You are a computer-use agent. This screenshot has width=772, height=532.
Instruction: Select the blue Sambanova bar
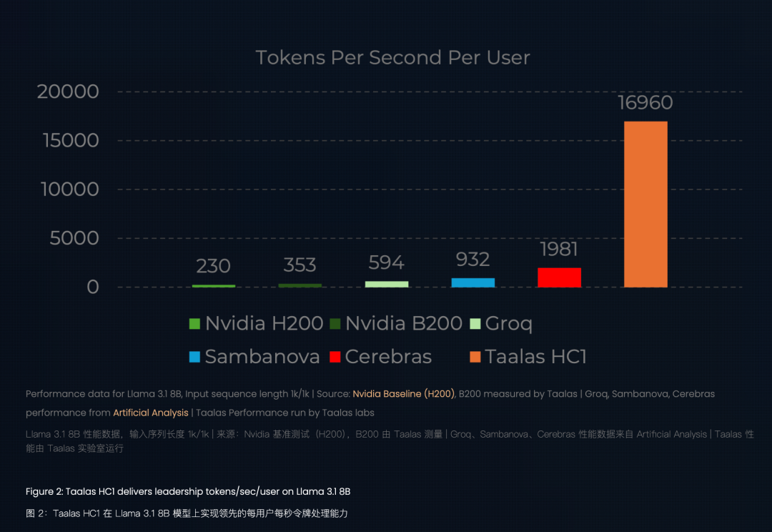tap(472, 282)
